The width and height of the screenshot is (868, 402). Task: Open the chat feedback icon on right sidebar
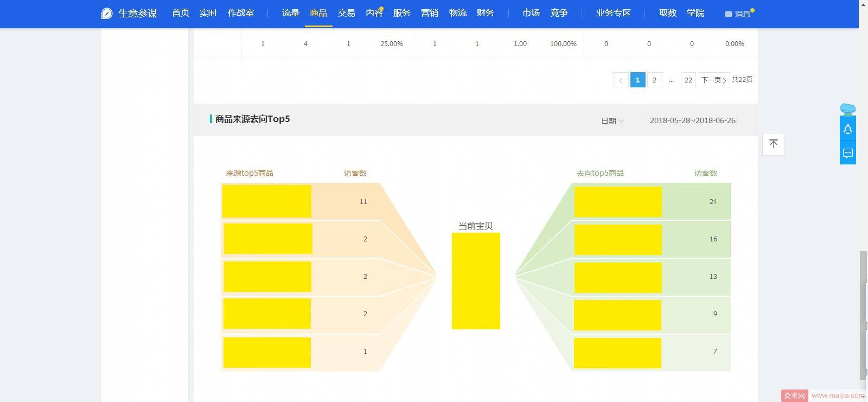click(x=847, y=154)
